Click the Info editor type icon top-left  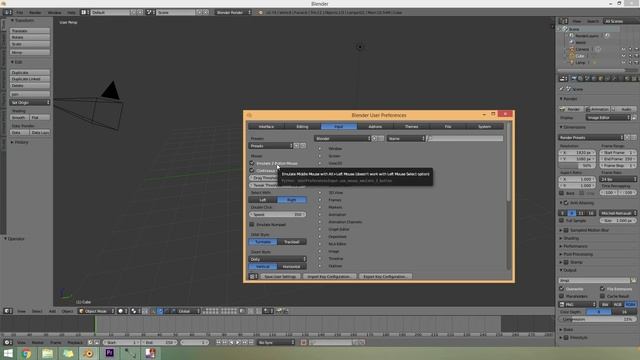click(7, 13)
